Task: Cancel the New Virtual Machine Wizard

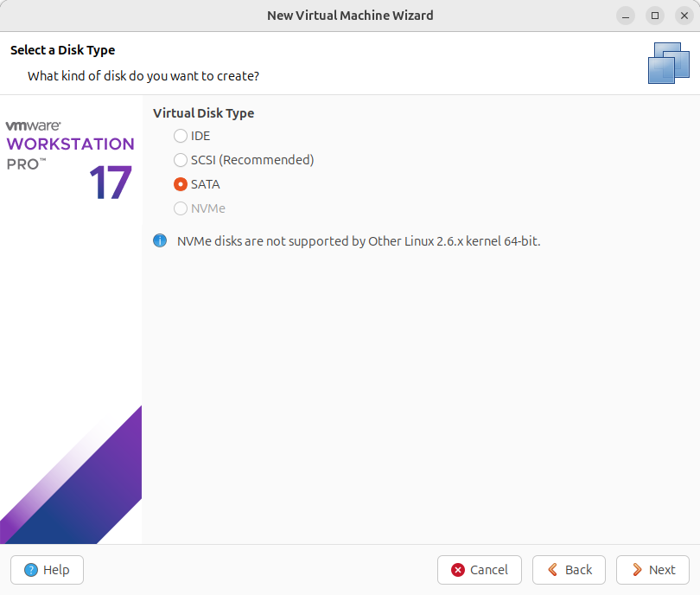Action: pyautogui.click(x=480, y=570)
